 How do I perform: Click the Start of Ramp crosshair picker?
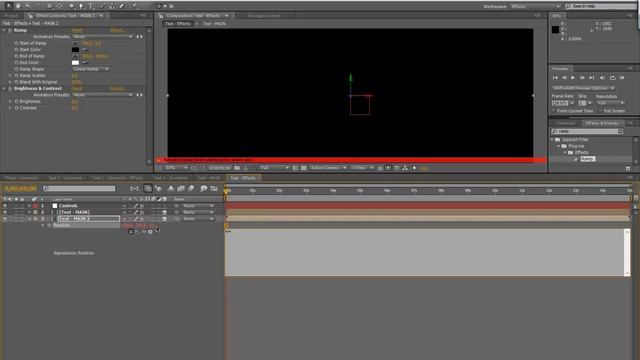[76, 43]
